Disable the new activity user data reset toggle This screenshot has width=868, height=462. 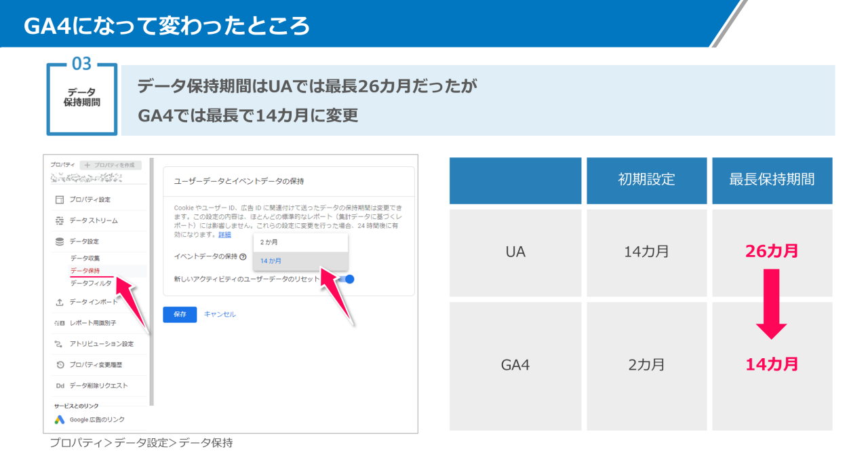point(349,279)
